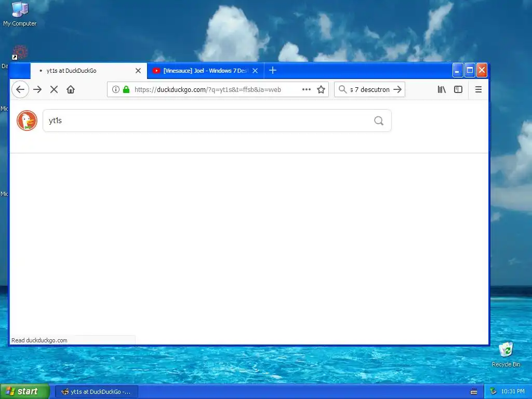
Task: Click the YouTube favicon on second tab
Action: point(156,71)
